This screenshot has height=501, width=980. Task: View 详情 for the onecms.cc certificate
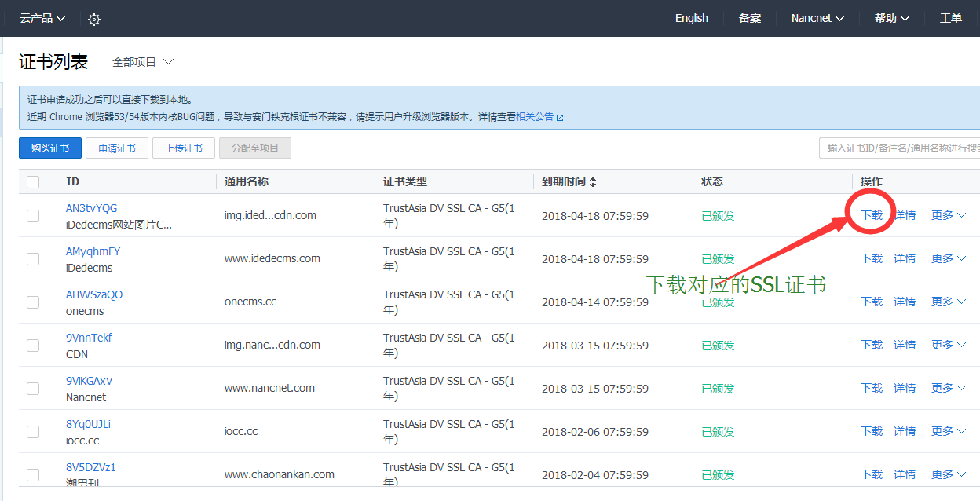(x=905, y=302)
